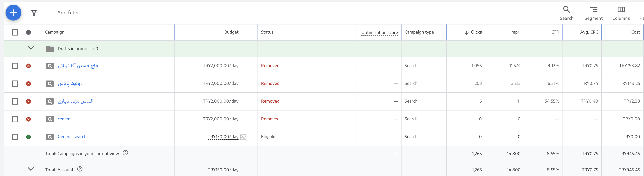644x176 pixels.
Task: Click removed status icon for حاج حسین آقا قربانی
Action: (x=28, y=66)
